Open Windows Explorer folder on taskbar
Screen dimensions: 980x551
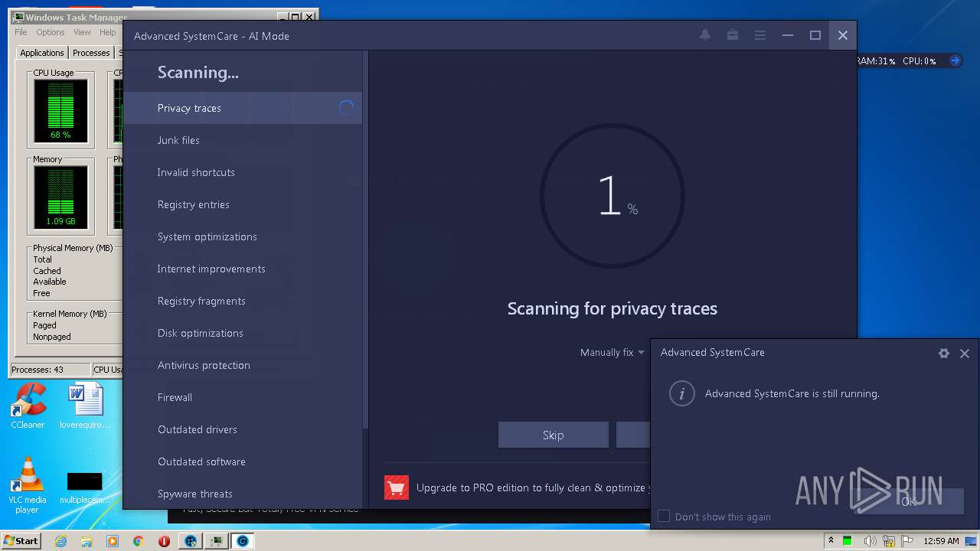pyautogui.click(x=87, y=541)
